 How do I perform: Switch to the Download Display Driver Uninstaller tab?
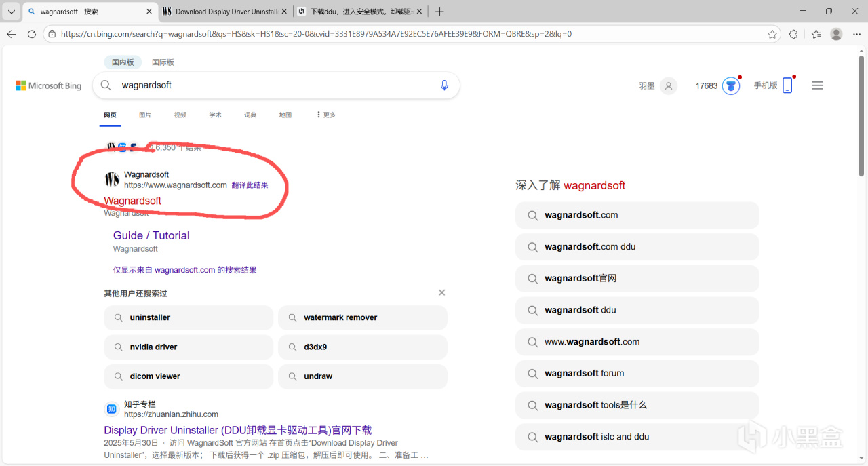226,12
